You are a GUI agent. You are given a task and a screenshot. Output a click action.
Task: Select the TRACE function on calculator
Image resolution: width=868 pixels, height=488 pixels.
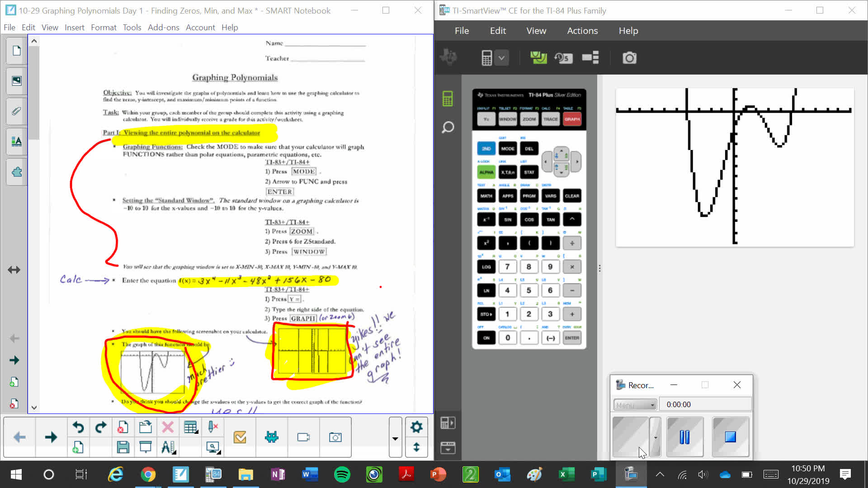[x=550, y=119]
